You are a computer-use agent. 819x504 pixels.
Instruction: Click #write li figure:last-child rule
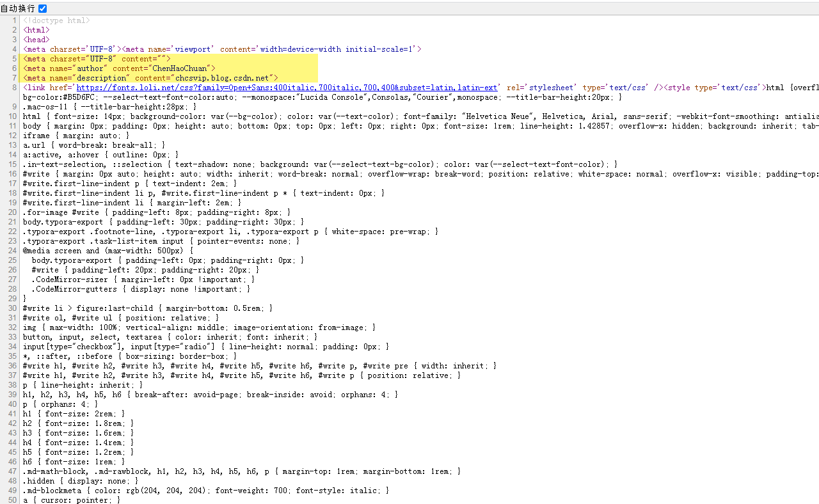(148, 308)
